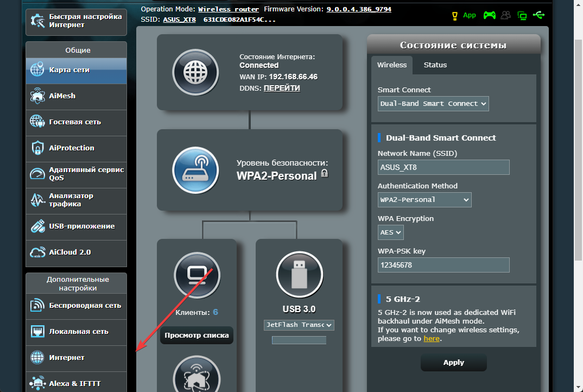Open Адаптивный сервис QoS
The image size is (583, 392).
tap(76, 174)
